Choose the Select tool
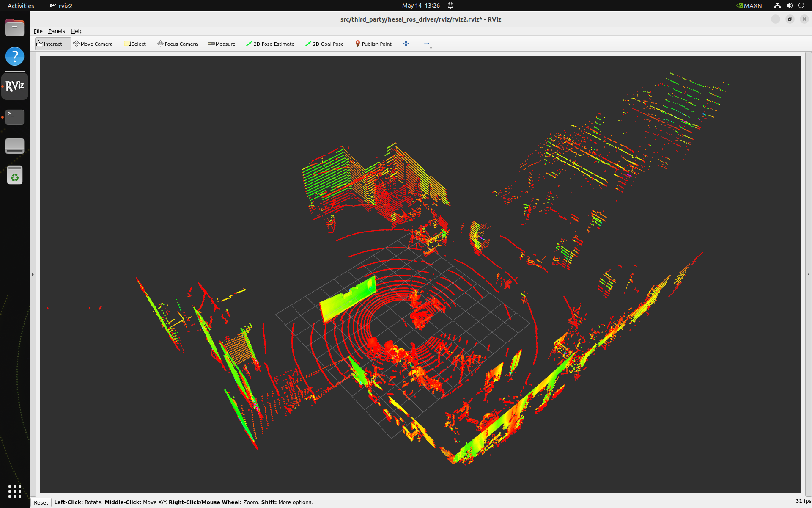The height and width of the screenshot is (508, 812). [135, 44]
